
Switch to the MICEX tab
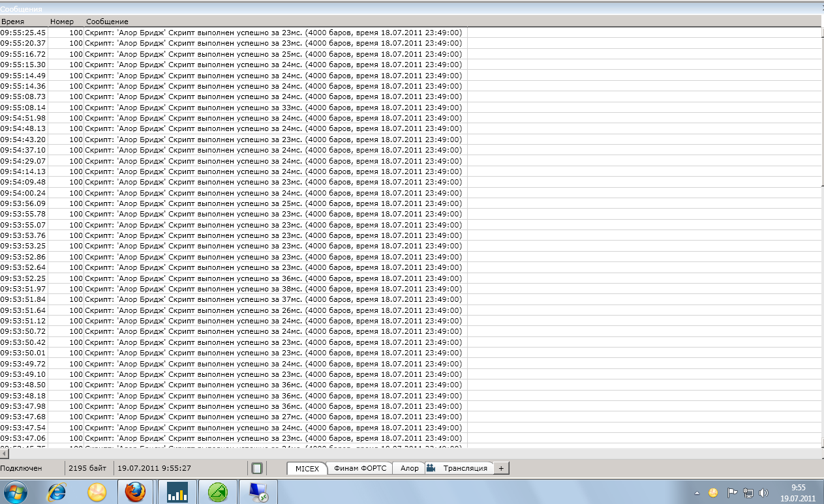pyautogui.click(x=307, y=468)
